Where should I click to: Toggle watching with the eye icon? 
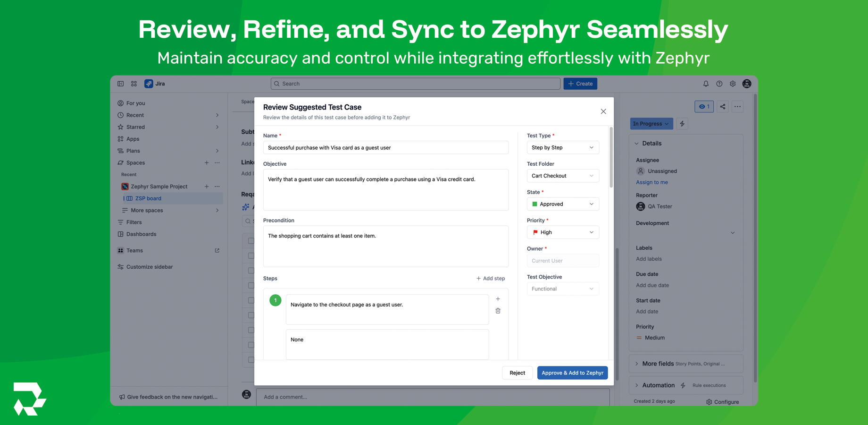click(x=704, y=107)
